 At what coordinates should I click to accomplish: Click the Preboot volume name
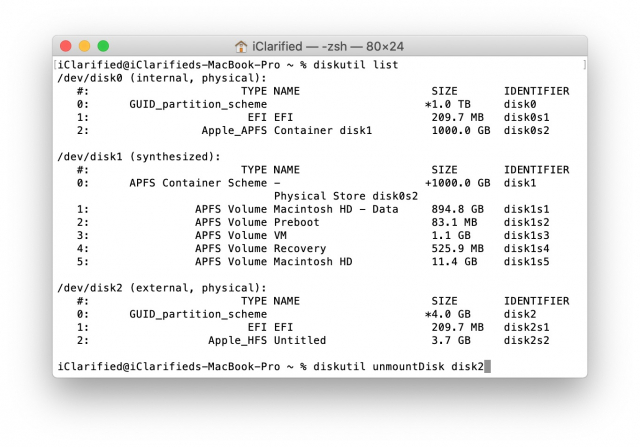(296, 222)
